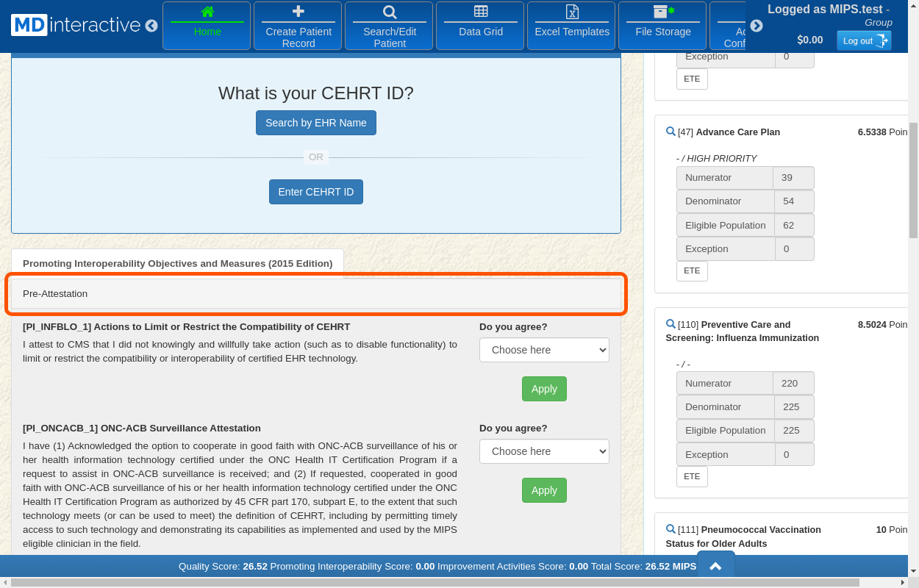Image resolution: width=919 pixels, height=588 pixels.
Task: Open the Data Grid table icon
Action: pyautogui.click(x=481, y=12)
